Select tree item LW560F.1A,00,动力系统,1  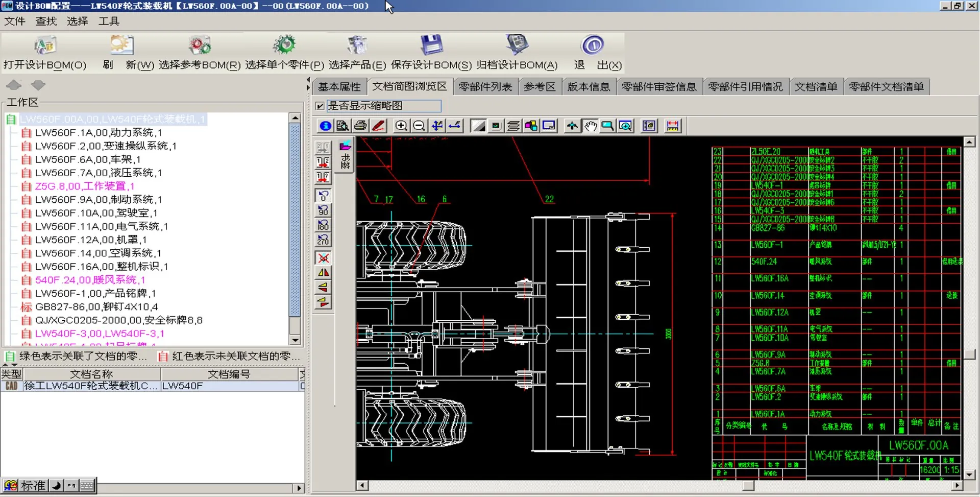pos(99,132)
